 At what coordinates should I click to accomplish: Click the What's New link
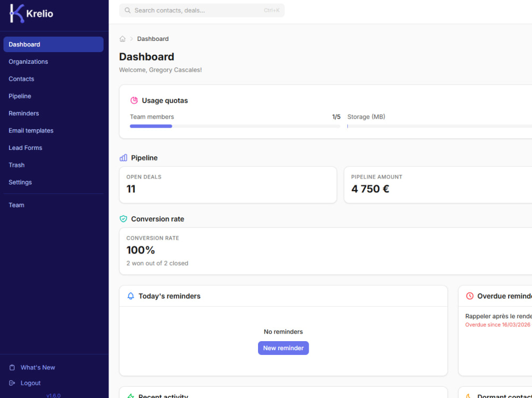[38, 368]
